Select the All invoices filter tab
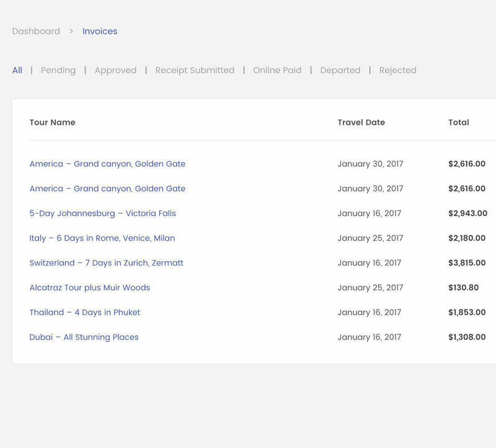Image resolution: width=496 pixels, height=448 pixels. (x=17, y=70)
